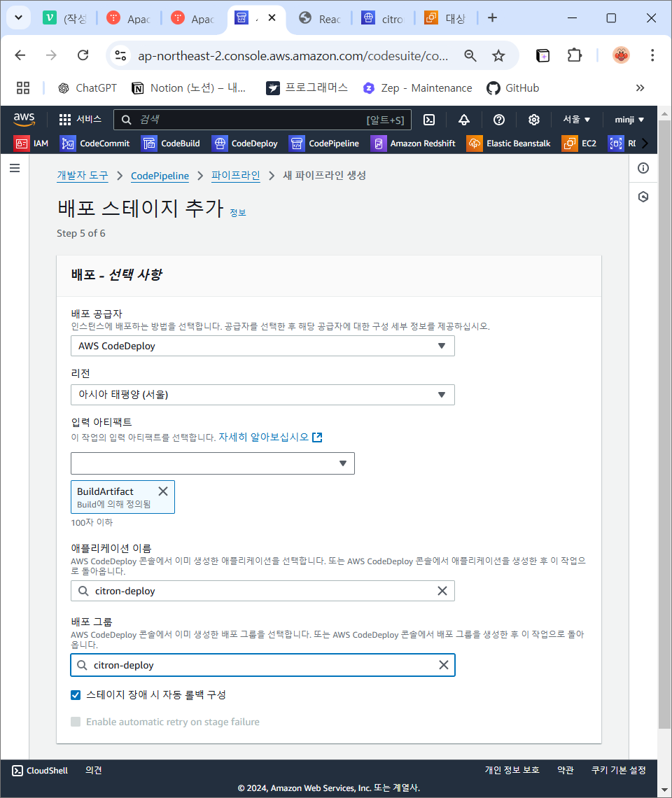Open the GitHub bookmark
This screenshot has width=672, height=798.
(x=512, y=88)
